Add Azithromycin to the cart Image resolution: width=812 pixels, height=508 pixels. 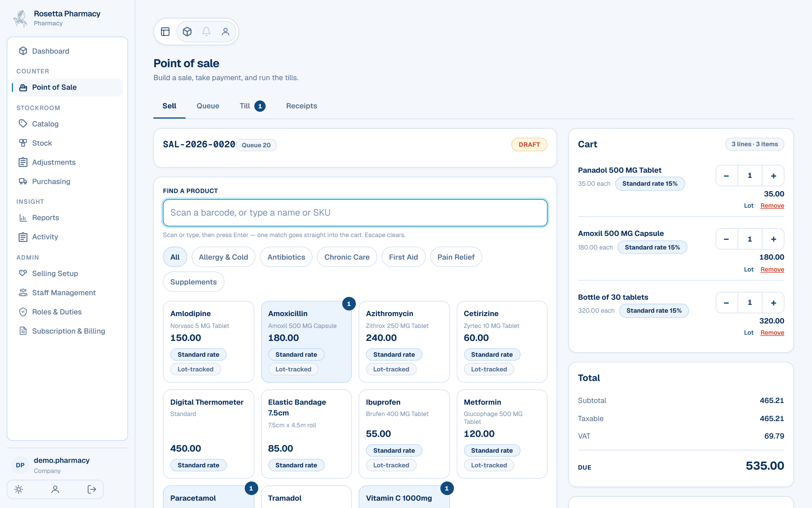click(404, 342)
